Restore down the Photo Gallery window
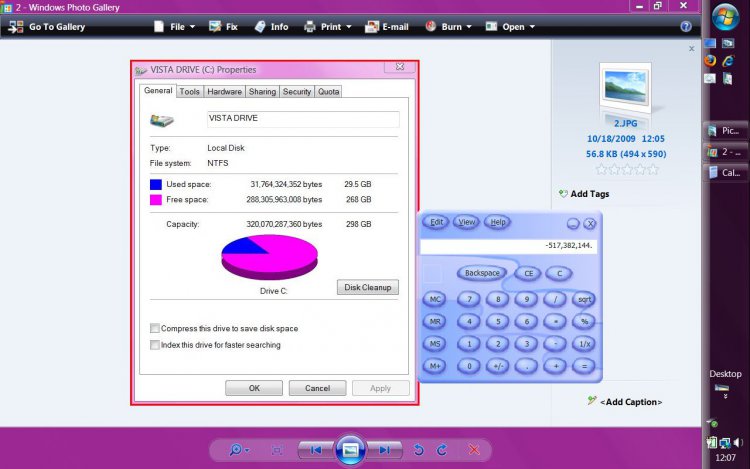This screenshot has height=469, width=750. 658,6
